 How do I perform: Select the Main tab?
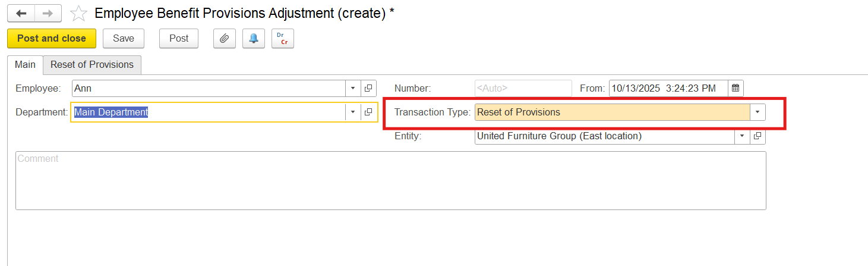coord(25,64)
